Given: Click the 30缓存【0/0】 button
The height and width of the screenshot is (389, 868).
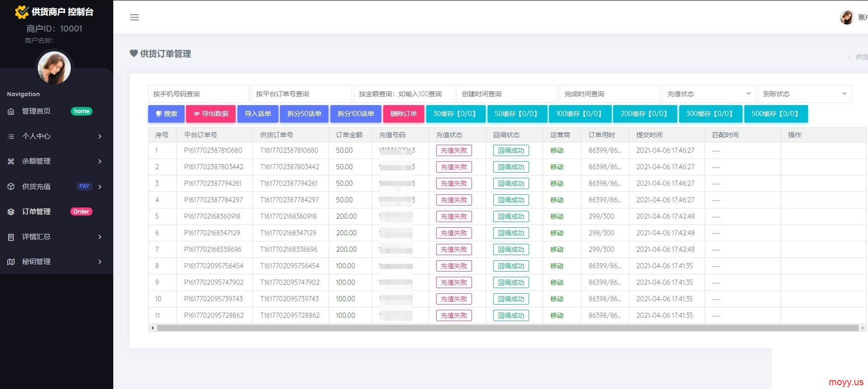Looking at the screenshot, I should (455, 114).
